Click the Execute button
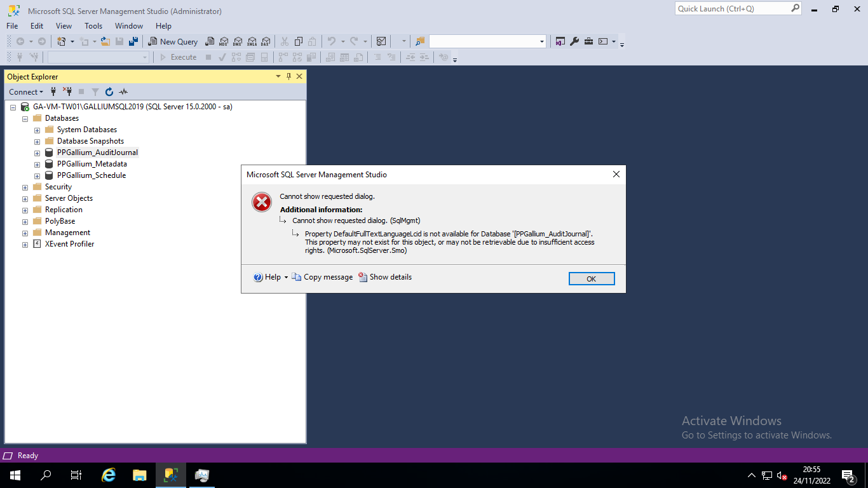The height and width of the screenshot is (488, 868). 178,57
